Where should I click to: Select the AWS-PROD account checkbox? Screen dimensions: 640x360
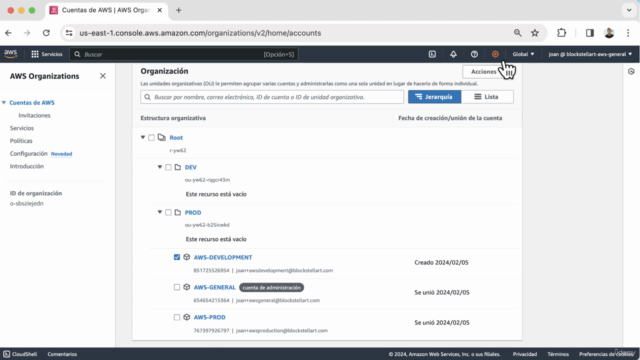click(177, 317)
